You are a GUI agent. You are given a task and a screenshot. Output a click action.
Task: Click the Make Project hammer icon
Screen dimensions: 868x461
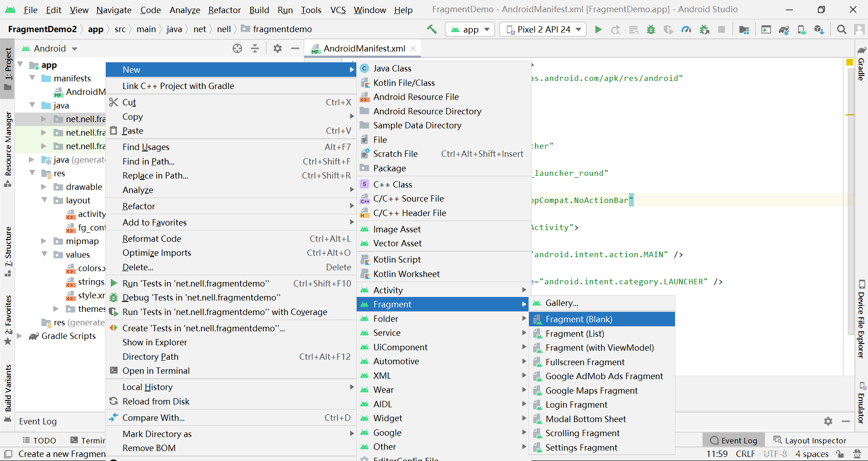click(x=432, y=29)
